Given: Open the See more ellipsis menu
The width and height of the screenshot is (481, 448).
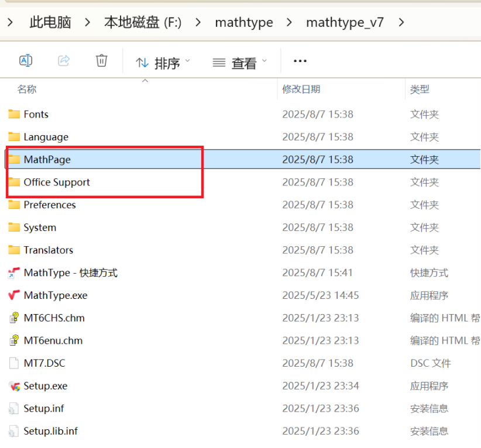Looking at the screenshot, I should point(300,61).
